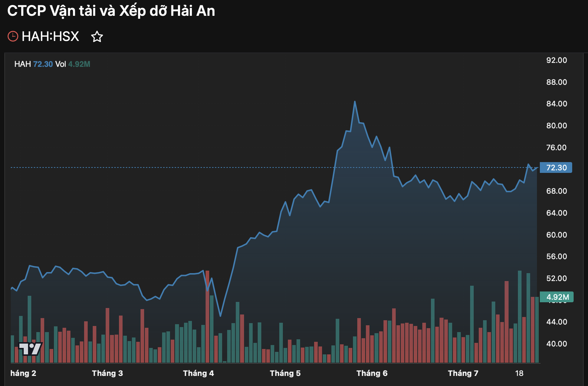
Task: Add HAH to favorites with the star icon
Action: tap(97, 37)
